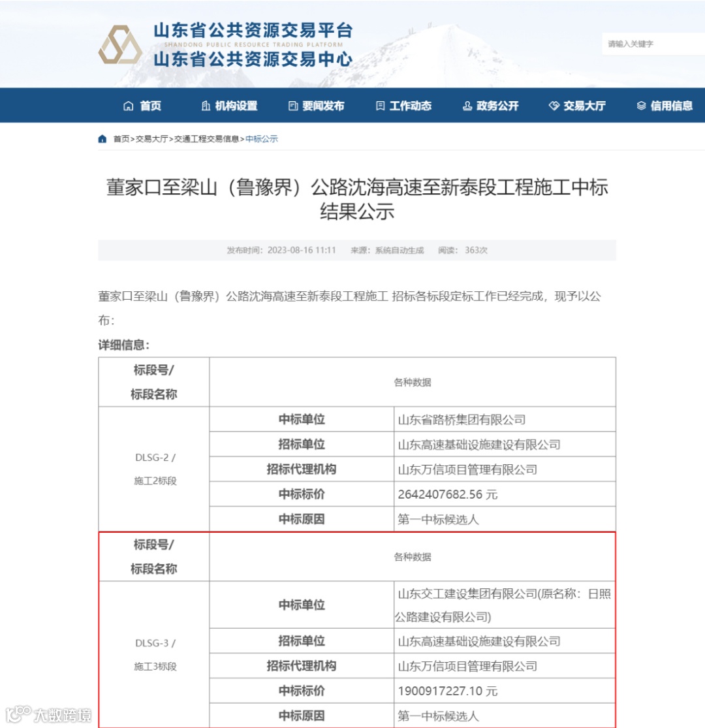Click the 施工2标段 cell
Screen dimensions: 705x728
tap(155, 481)
